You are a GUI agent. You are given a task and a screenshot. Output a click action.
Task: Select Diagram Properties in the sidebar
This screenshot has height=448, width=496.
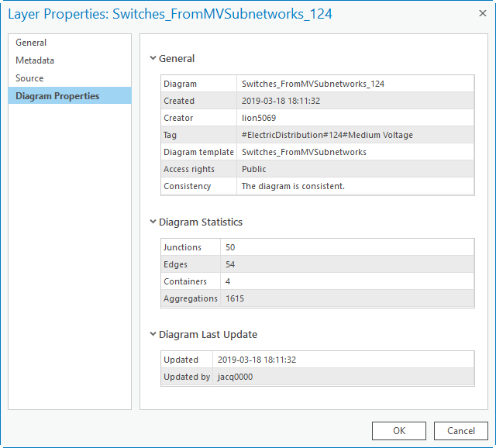tap(57, 96)
